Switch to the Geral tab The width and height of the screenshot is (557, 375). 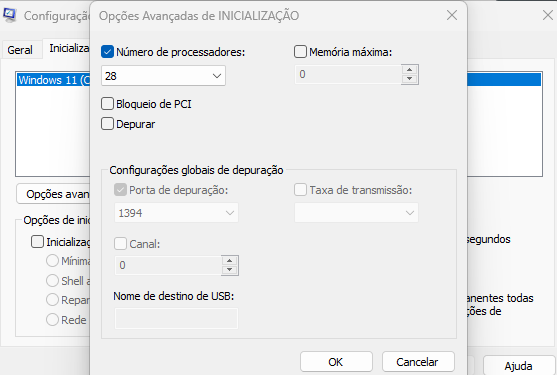click(20, 50)
